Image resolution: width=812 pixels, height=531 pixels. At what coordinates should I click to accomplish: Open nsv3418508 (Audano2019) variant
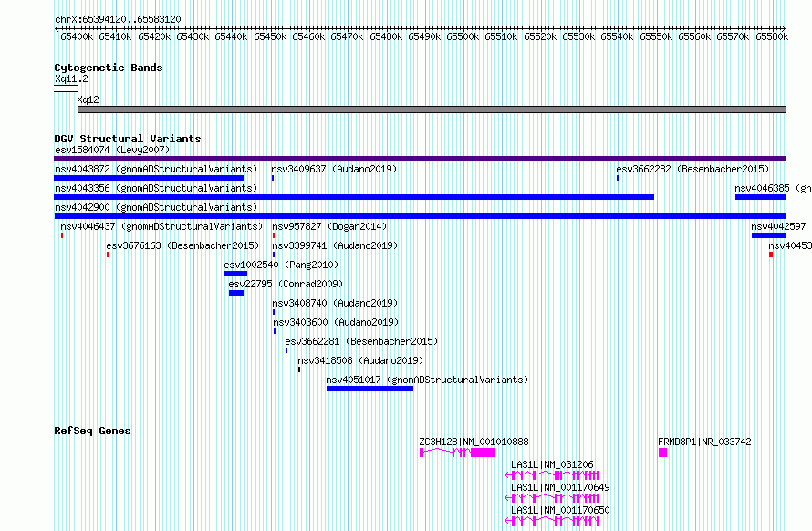[x=359, y=361]
